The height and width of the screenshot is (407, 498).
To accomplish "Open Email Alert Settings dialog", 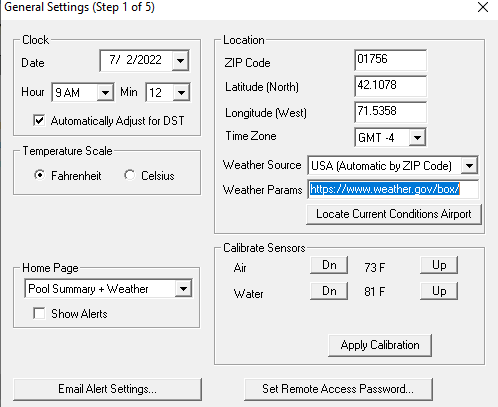I will [x=107, y=389].
